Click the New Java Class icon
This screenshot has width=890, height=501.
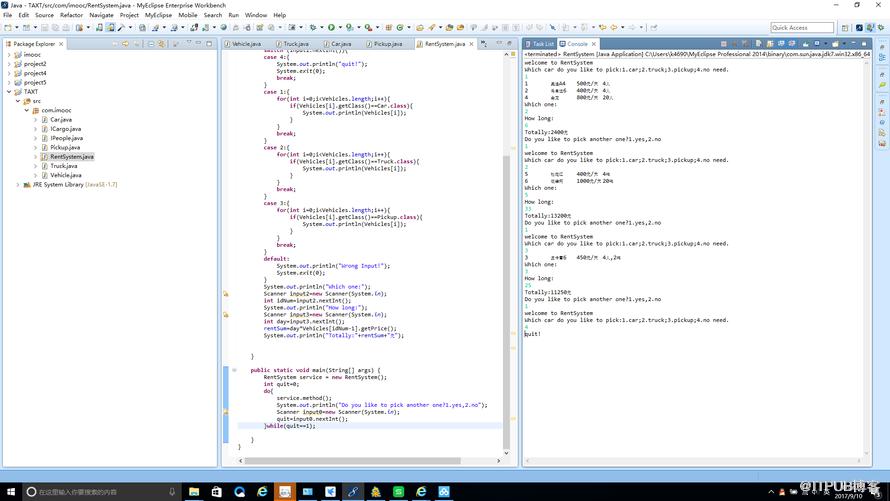400,27
